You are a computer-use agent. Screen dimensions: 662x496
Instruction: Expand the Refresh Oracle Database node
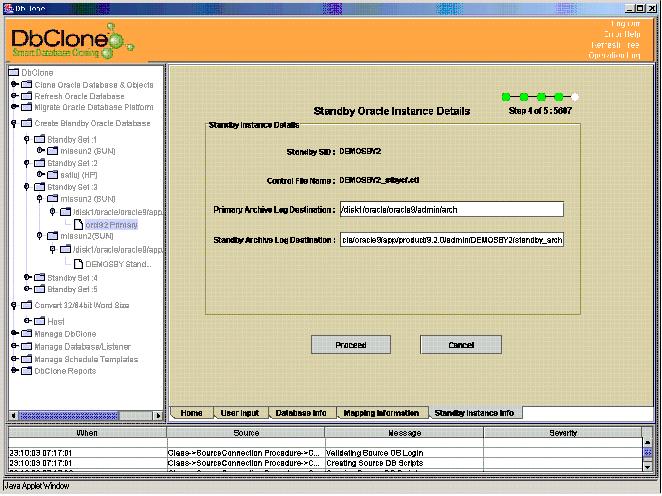(x=14, y=96)
